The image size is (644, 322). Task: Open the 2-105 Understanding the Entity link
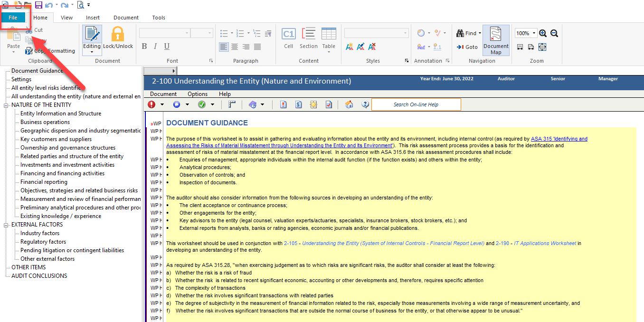[x=384, y=243]
